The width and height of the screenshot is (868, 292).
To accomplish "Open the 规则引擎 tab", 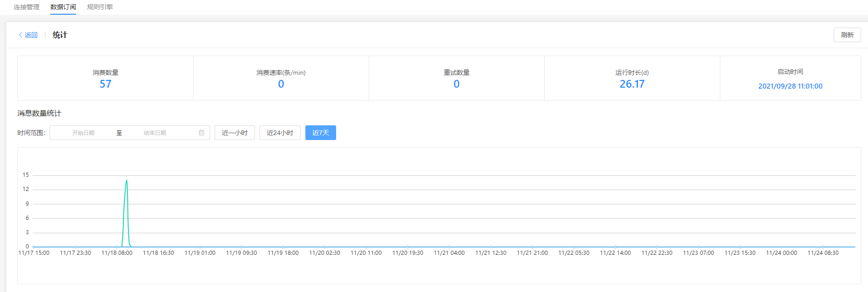I will click(100, 7).
